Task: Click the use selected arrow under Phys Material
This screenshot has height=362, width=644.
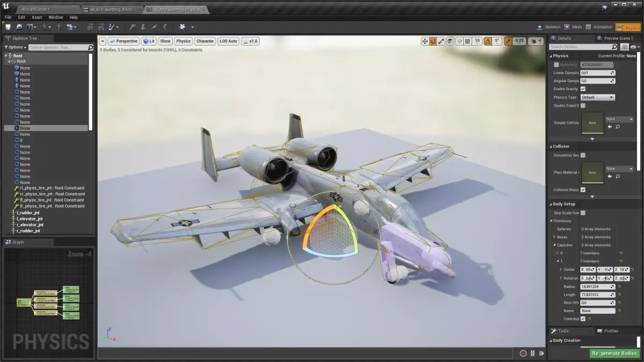Action: pos(610,176)
